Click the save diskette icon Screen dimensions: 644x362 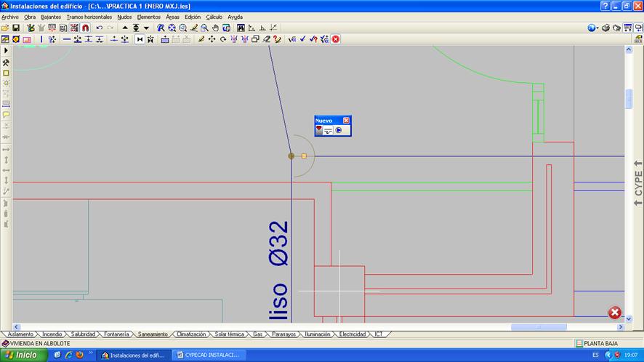click(16, 28)
